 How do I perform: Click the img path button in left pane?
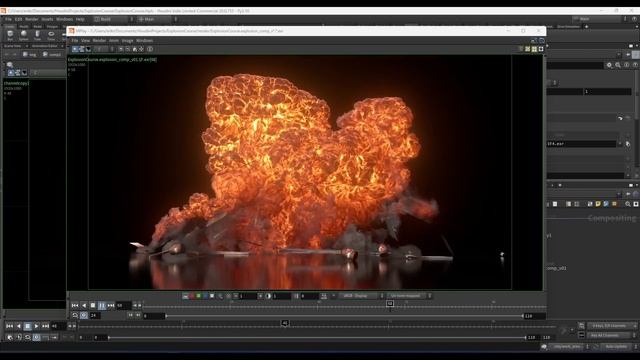click(x=30, y=54)
